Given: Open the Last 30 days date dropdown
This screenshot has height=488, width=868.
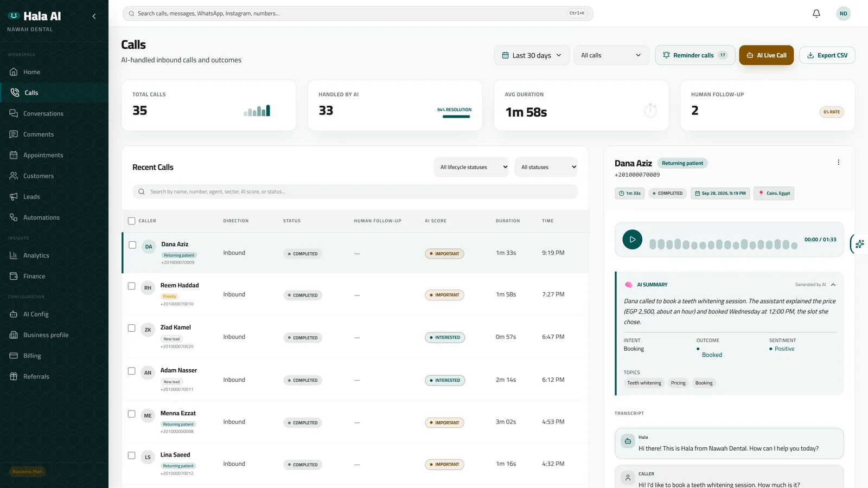Looking at the screenshot, I should coord(532,55).
